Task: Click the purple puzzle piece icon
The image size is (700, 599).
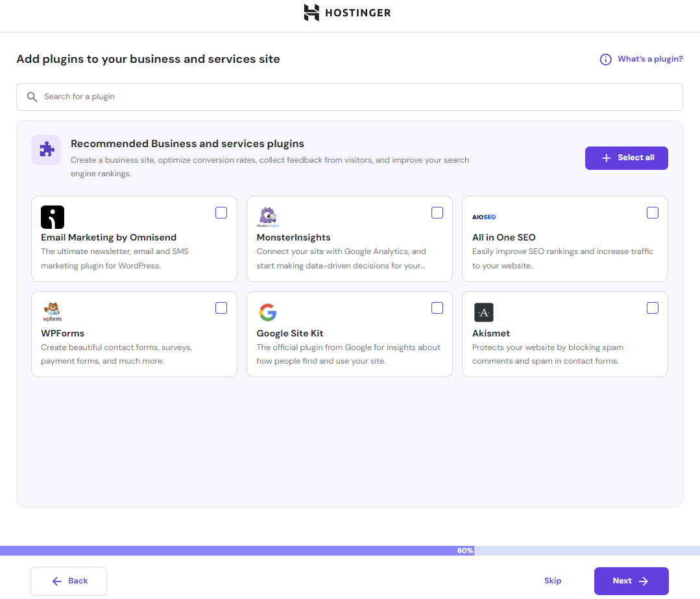Action: pos(47,150)
